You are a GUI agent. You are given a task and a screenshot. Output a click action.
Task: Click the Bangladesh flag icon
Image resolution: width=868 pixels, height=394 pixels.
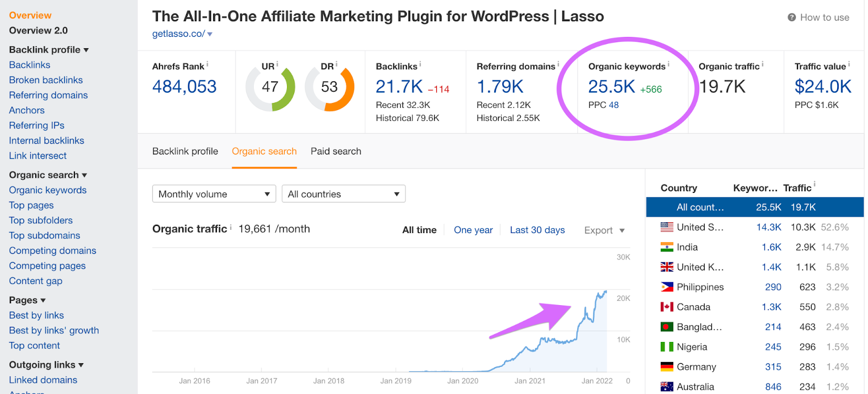click(667, 327)
